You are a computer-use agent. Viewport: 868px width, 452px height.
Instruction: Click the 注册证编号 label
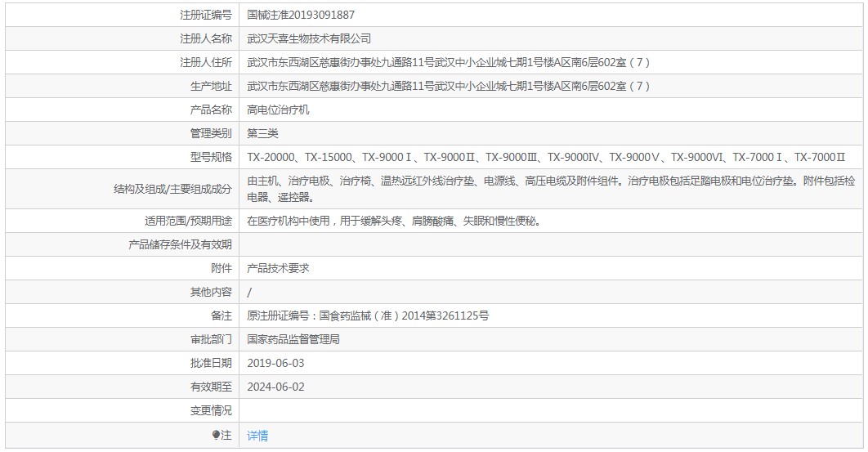206,15
